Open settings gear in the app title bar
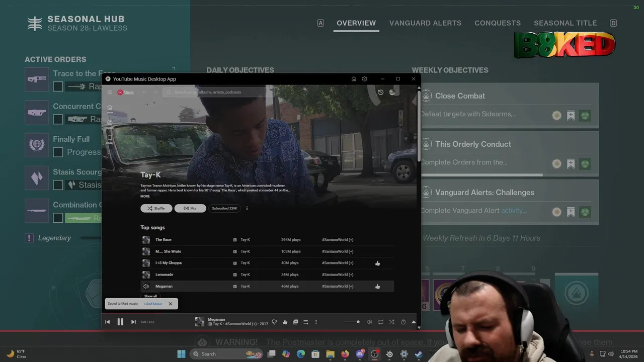 pos(365,79)
